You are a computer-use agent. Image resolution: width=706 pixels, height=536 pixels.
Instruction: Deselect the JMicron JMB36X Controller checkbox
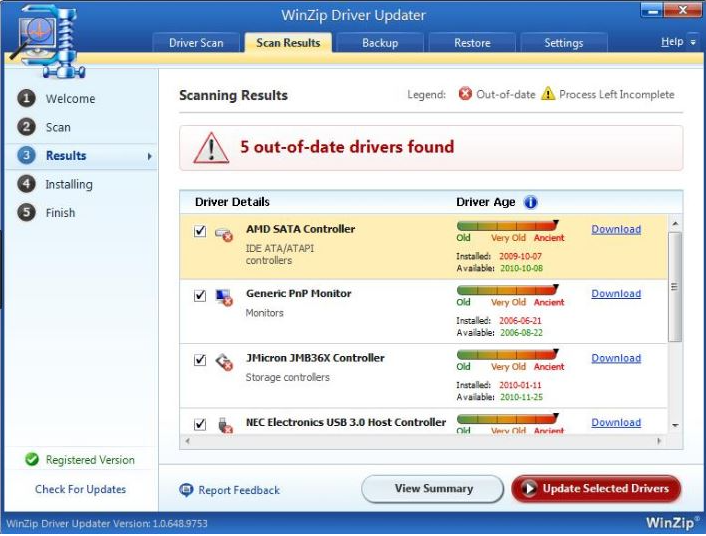[x=200, y=359]
